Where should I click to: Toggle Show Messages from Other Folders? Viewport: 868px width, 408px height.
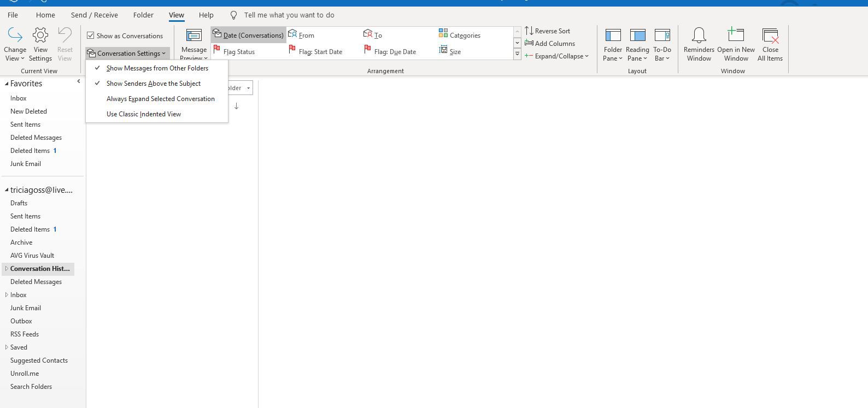[157, 68]
